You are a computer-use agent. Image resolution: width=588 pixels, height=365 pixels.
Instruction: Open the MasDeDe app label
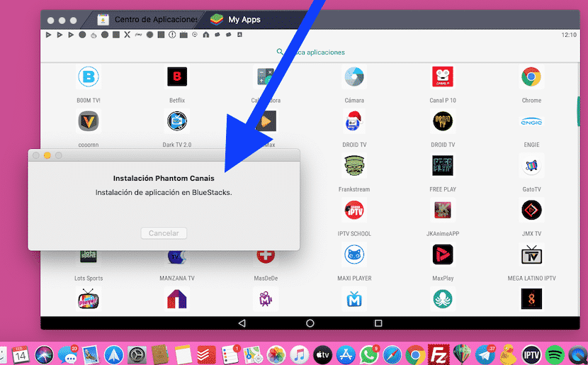pyautogui.click(x=266, y=279)
